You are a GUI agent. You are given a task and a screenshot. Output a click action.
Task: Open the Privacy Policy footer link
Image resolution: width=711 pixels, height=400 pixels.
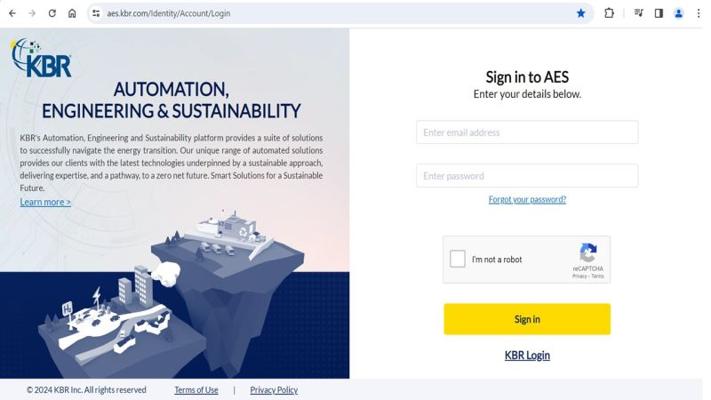(273, 390)
